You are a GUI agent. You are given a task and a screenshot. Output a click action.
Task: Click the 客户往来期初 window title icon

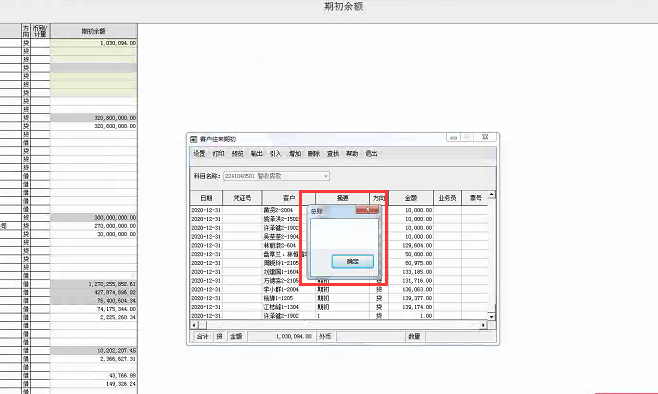click(x=193, y=139)
